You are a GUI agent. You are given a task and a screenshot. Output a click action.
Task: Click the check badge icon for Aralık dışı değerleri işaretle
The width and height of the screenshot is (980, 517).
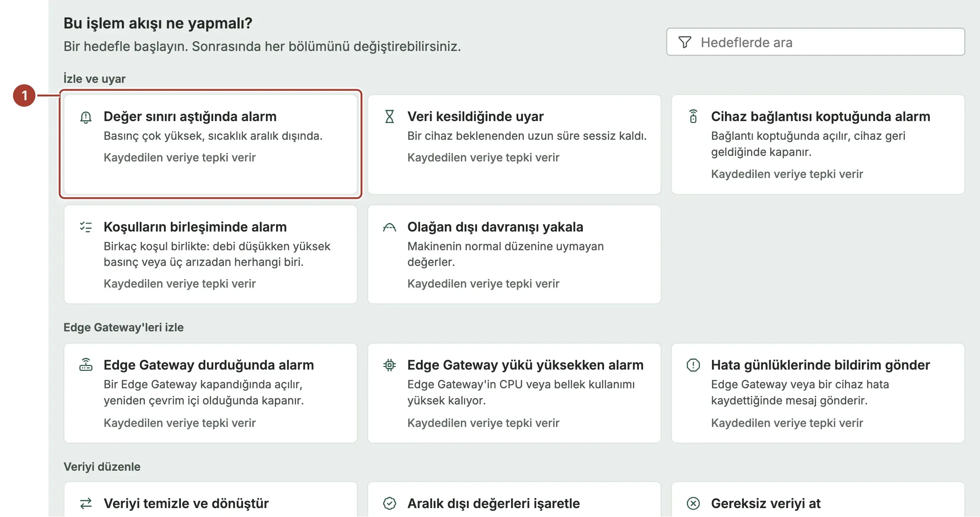coord(390,503)
